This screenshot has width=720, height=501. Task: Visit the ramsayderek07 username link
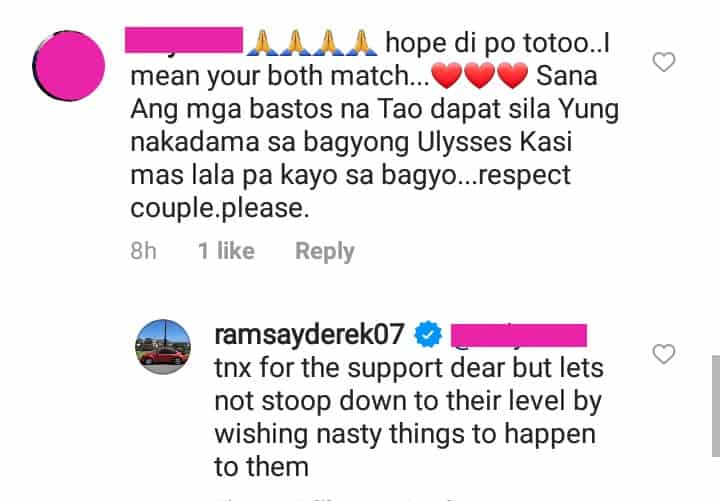coord(309,334)
